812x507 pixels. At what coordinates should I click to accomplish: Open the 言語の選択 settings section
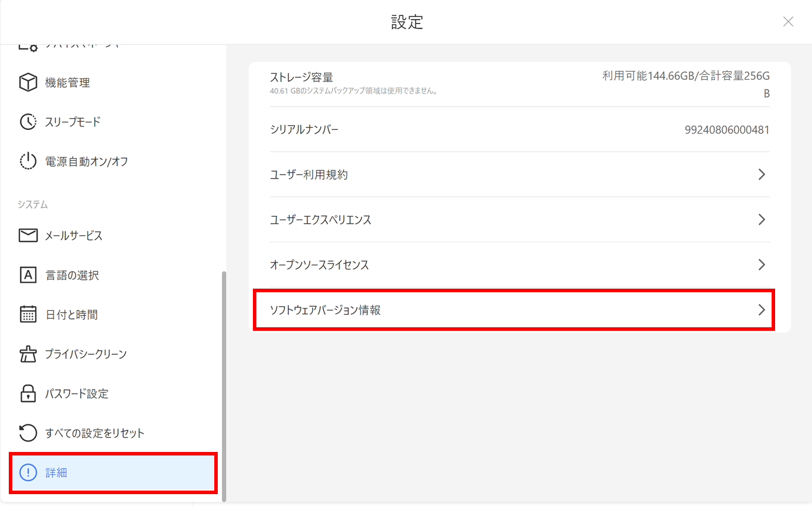pyautogui.click(x=71, y=275)
